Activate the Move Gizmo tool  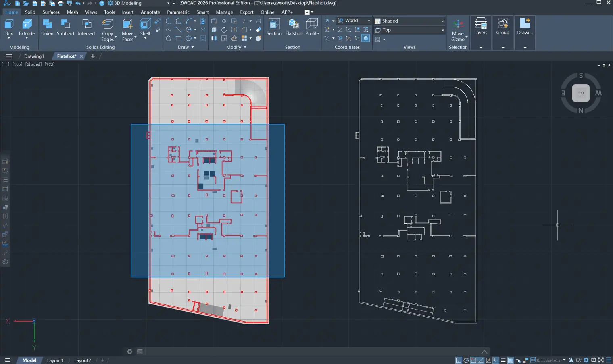[x=458, y=30]
